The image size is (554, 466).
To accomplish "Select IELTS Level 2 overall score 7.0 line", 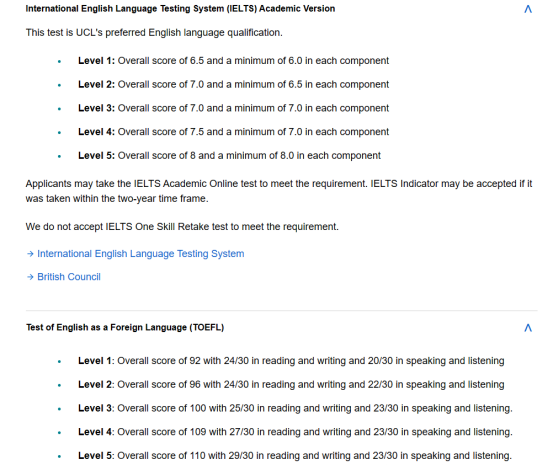I will click(x=234, y=84).
